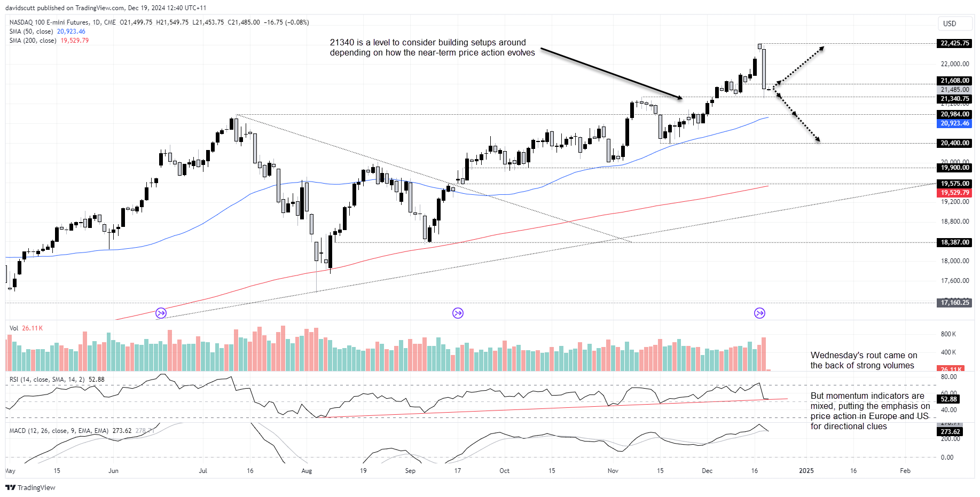
Task: Click the 22,425.75 price label
Action: tap(954, 43)
